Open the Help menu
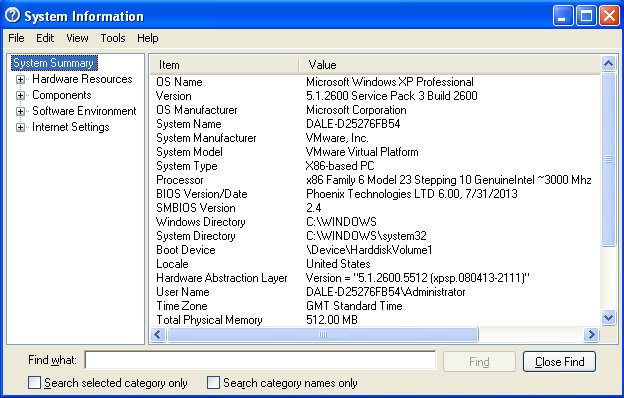 point(148,38)
